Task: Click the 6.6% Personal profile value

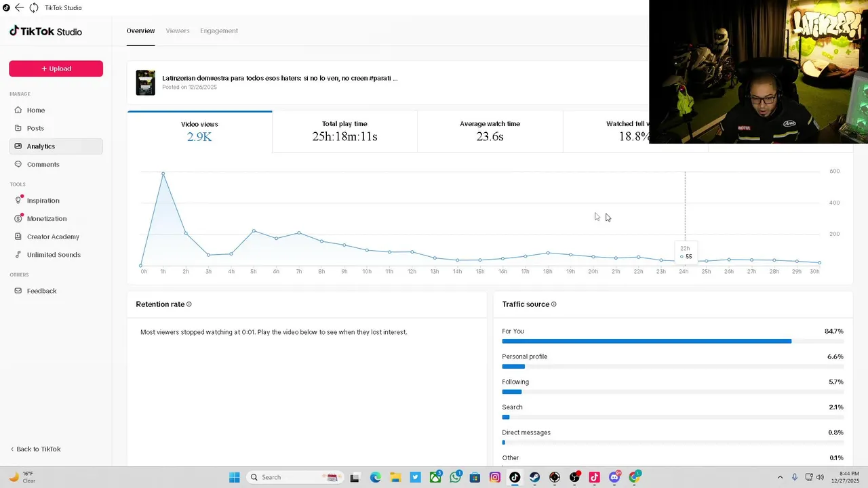Action: [x=835, y=357]
